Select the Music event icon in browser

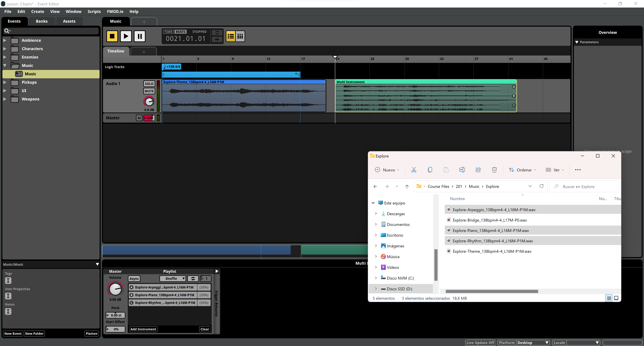(x=19, y=74)
